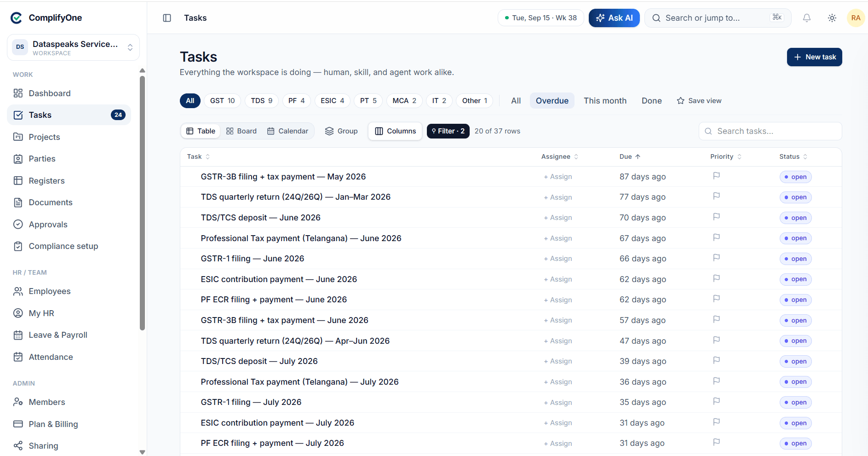Filter by IT 2 chip
868x456 pixels.
(x=439, y=101)
